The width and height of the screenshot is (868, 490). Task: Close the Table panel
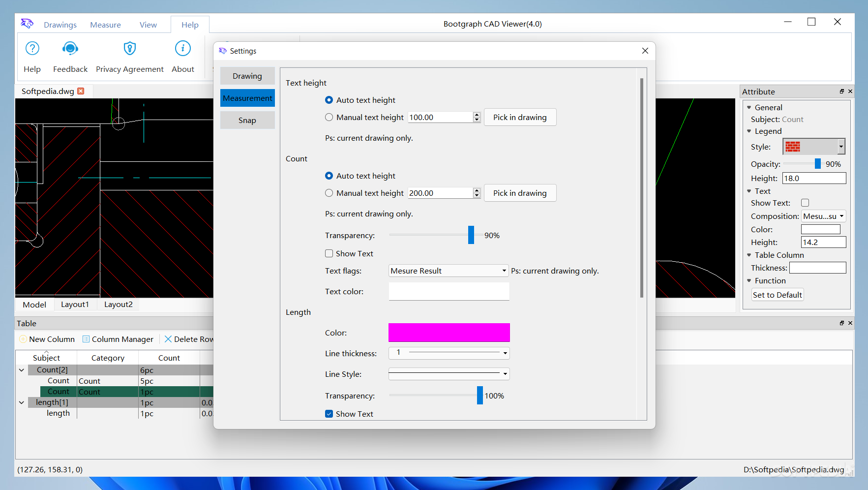tap(850, 323)
